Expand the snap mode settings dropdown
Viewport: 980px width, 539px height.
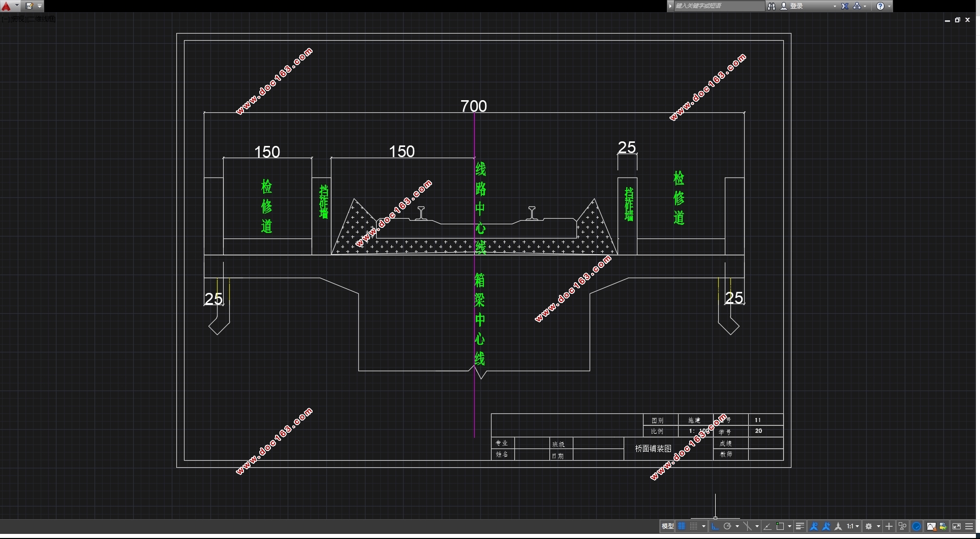pos(703,526)
